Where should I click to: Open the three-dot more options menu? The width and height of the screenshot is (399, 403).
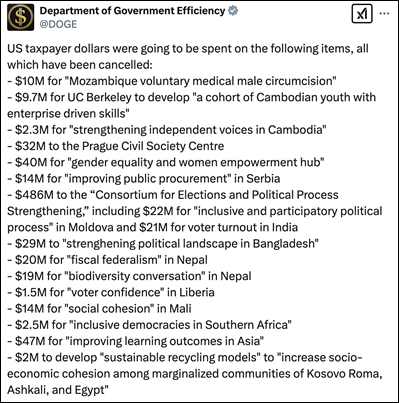pos(384,14)
